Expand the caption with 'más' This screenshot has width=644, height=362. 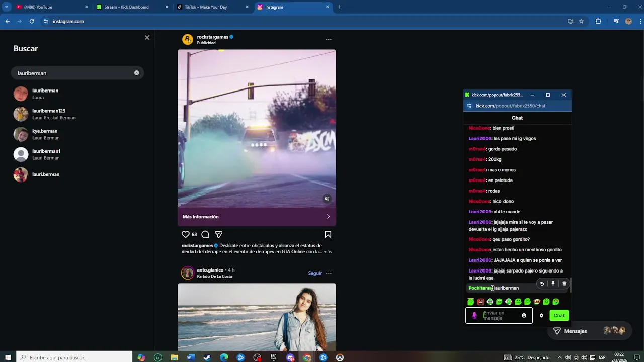pos(328,251)
